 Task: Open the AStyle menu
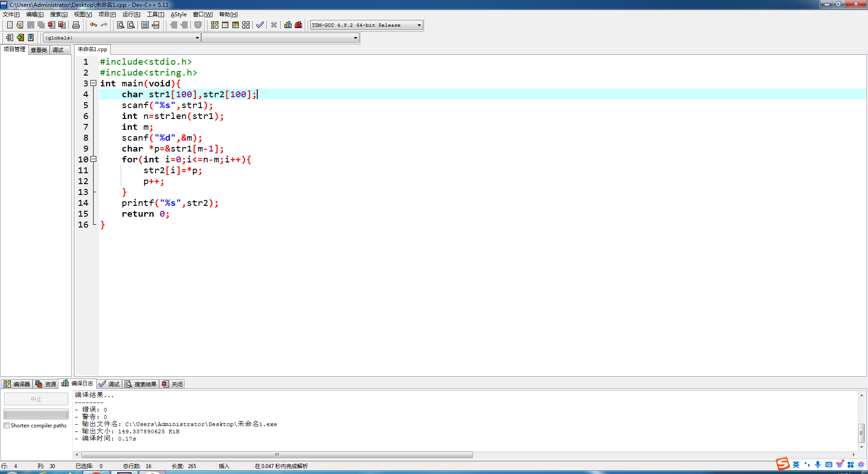coord(179,14)
